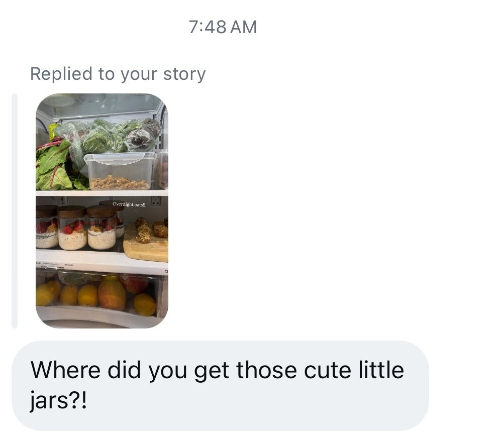Click the "Overnight oats!!" caption in story
This screenshot has height=438, width=504.
coord(129,203)
